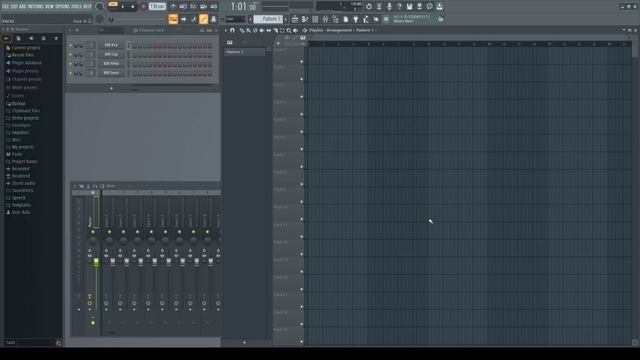Open the snap selector dropdown
This screenshot has height=360, width=640.
236,19
